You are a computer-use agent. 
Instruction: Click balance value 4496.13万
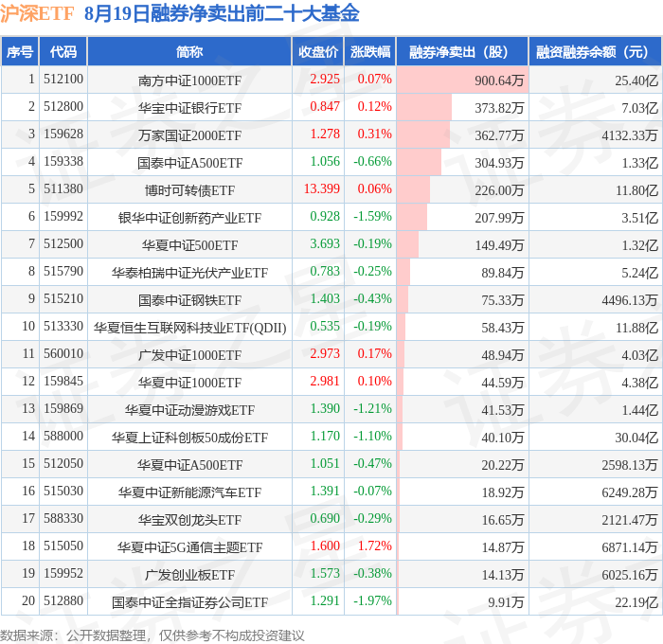(630, 300)
